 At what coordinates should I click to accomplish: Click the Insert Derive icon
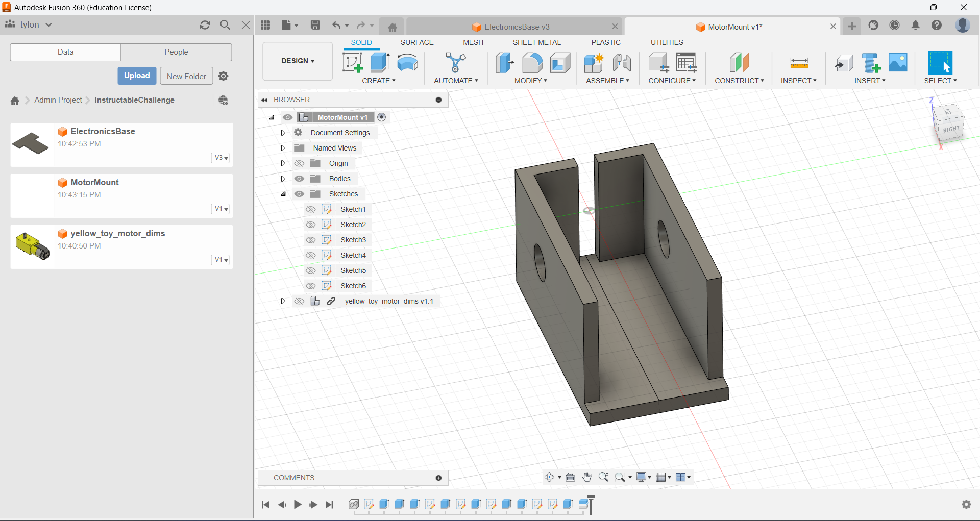tap(844, 63)
